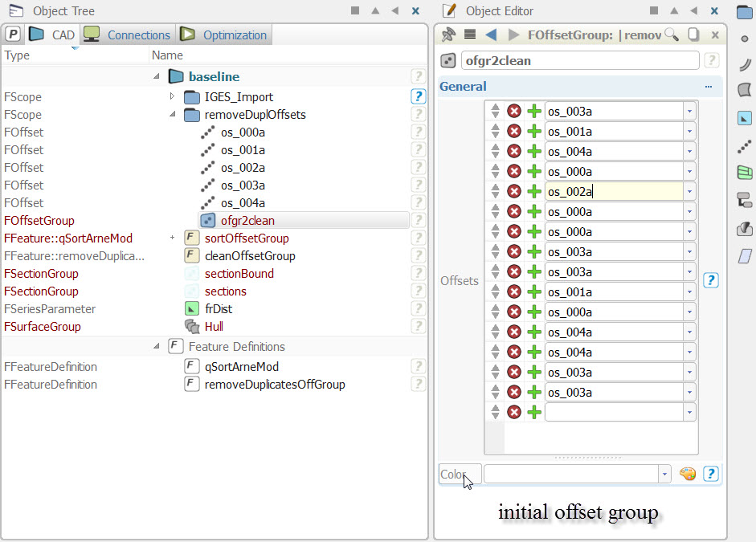Click the ofgr2clean name input field
The height and width of the screenshot is (542, 756).
click(x=580, y=60)
